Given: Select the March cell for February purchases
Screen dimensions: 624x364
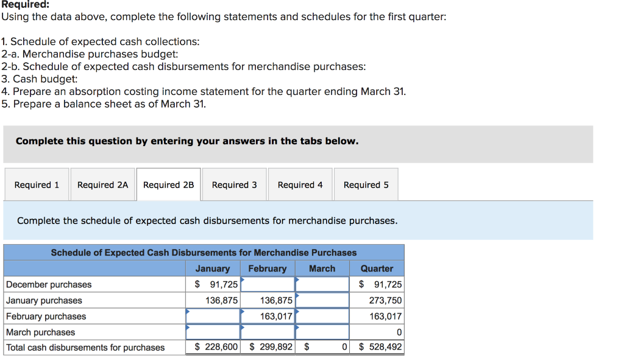Looking at the screenshot, I should click(x=322, y=316).
